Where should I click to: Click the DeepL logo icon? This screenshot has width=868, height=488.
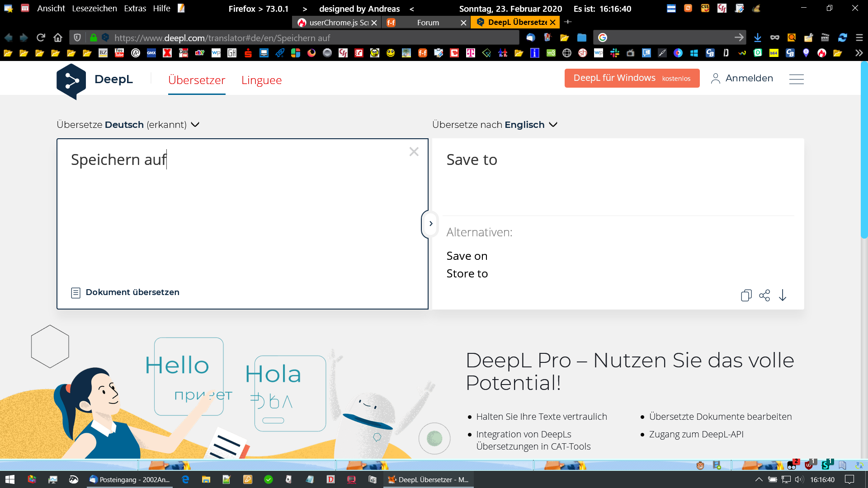point(71,81)
